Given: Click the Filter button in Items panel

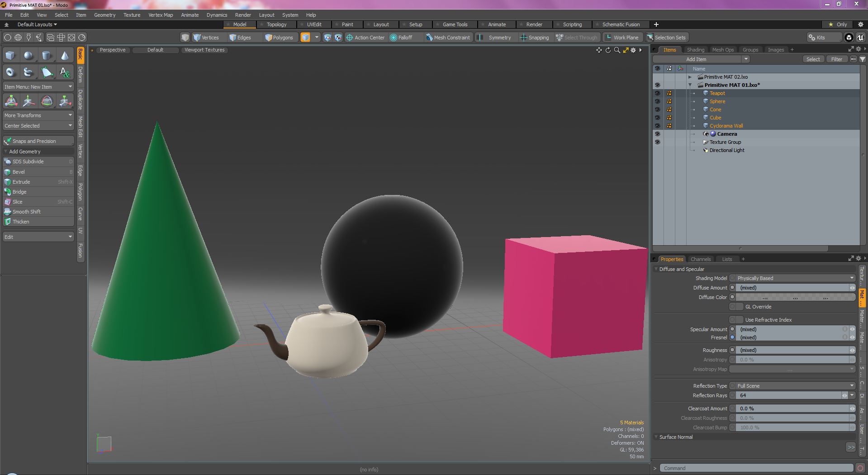Looking at the screenshot, I should click(x=836, y=59).
